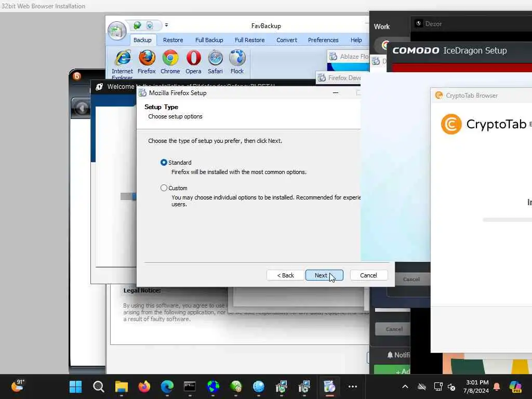The image size is (532, 399).
Task: Cancel the Mozilla Firefox Setup
Action: 368,275
